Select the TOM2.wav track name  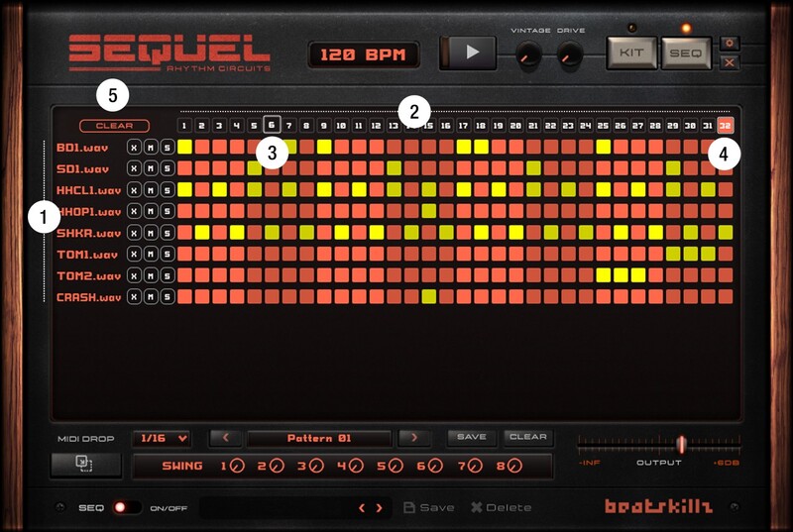88,275
